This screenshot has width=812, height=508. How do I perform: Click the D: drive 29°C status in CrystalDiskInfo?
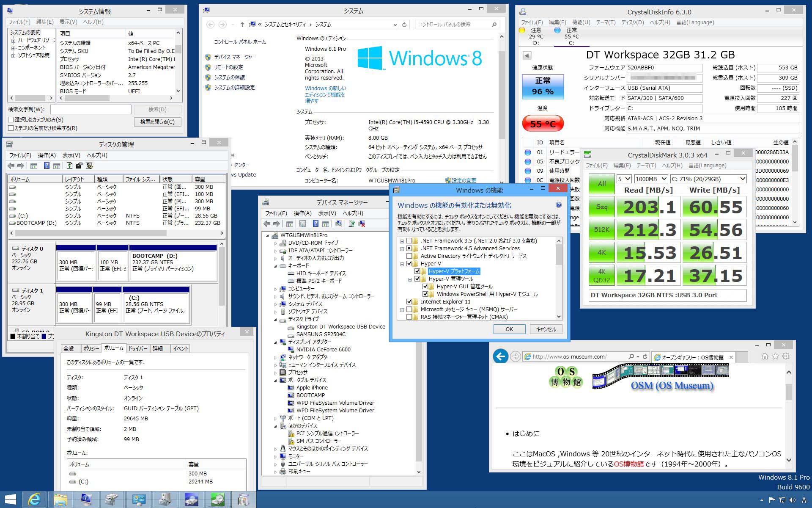click(536, 36)
